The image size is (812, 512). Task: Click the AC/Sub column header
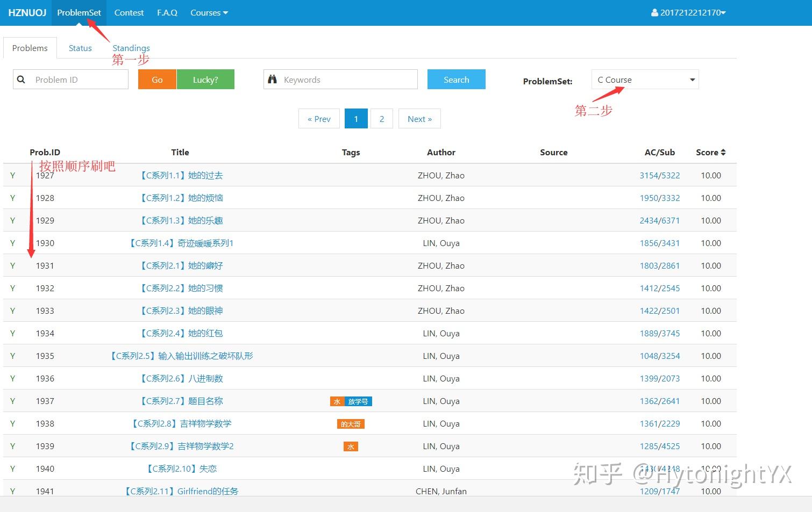coord(660,153)
